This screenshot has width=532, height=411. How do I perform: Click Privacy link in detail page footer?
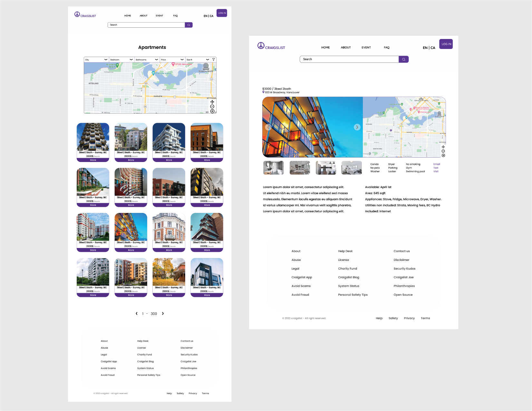pyautogui.click(x=409, y=318)
